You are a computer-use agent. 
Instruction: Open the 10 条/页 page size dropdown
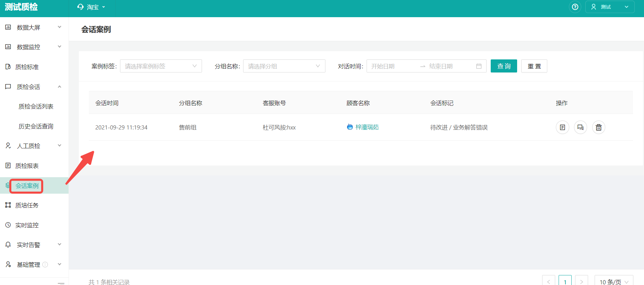tap(614, 282)
